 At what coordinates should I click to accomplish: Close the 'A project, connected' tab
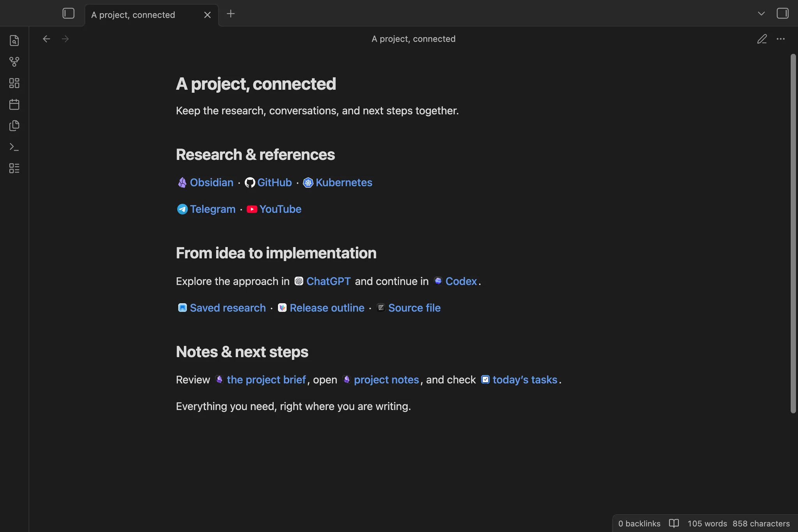[207, 15]
